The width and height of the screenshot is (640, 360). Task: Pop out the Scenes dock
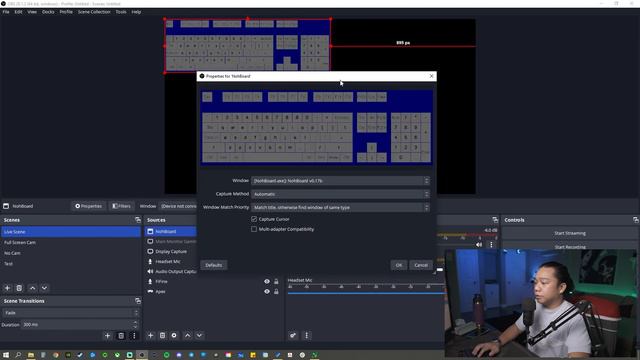click(x=138, y=220)
